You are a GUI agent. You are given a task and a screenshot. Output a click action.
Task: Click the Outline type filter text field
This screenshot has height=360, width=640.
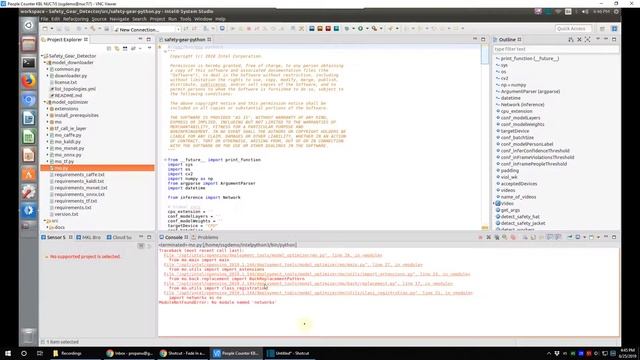click(x=556, y=49)
